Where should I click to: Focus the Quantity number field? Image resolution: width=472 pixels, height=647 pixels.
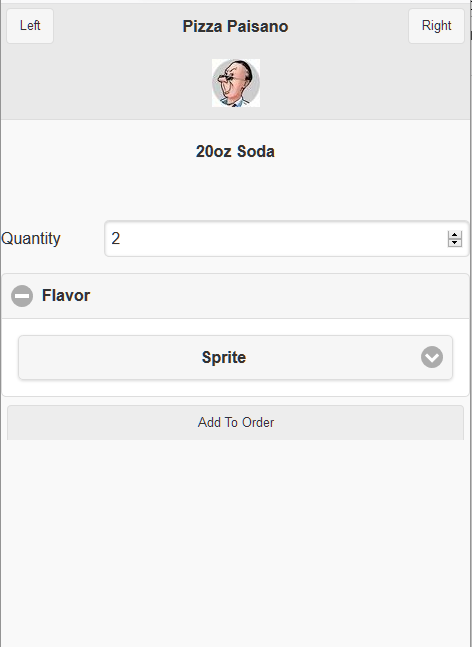(287, 238)
